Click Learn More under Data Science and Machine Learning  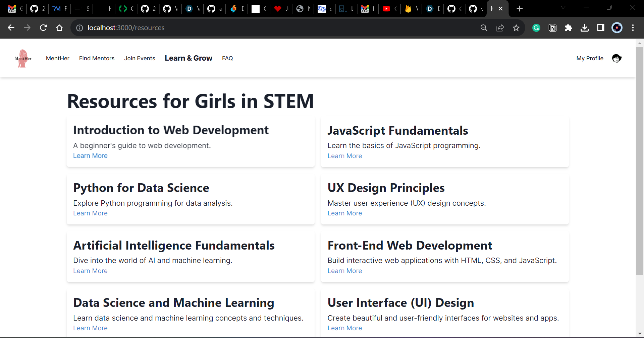click(x=91, y=328)
